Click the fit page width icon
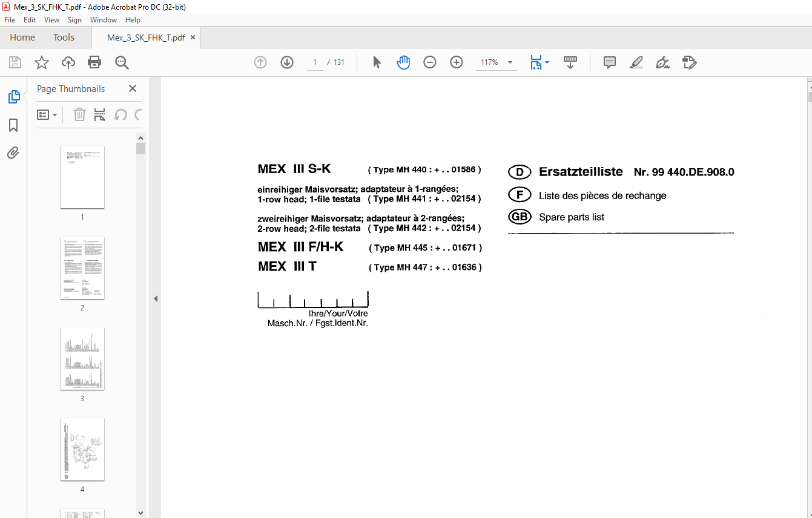Image resolution: width=812 pixels, height=518 pixels. tap(536, 62)
